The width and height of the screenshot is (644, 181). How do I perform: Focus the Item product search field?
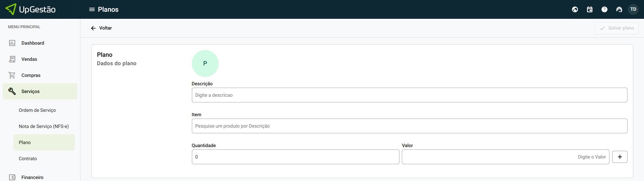tap(409, 126)
